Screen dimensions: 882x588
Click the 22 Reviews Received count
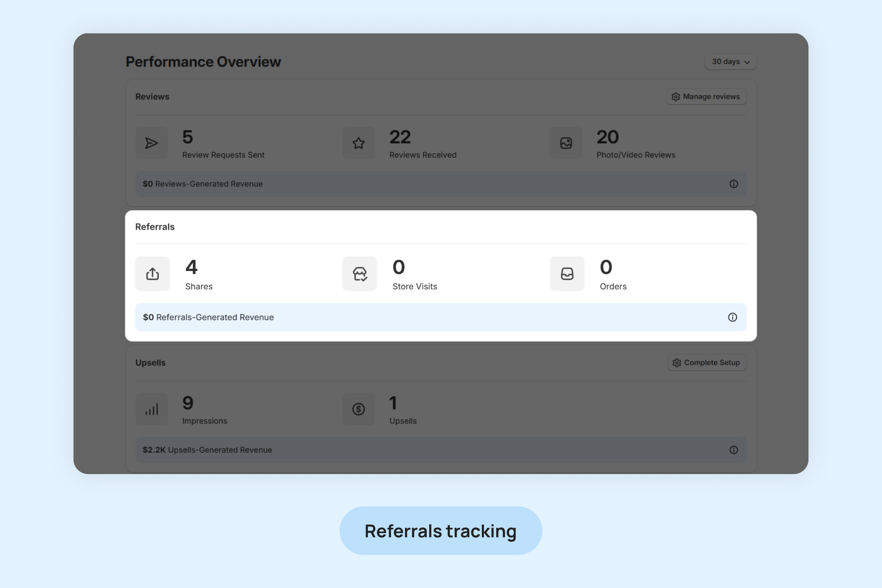pos(400,137)
